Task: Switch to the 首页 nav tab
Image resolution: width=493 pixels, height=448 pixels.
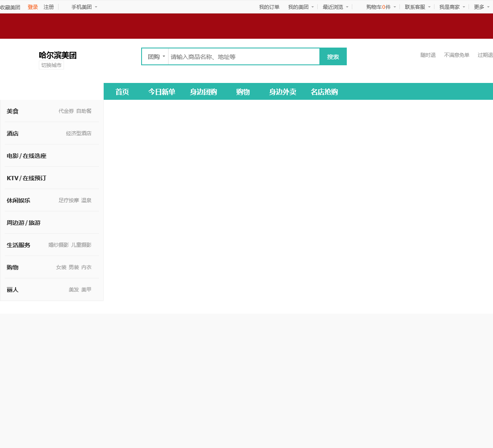Action: tap(122, 92)
